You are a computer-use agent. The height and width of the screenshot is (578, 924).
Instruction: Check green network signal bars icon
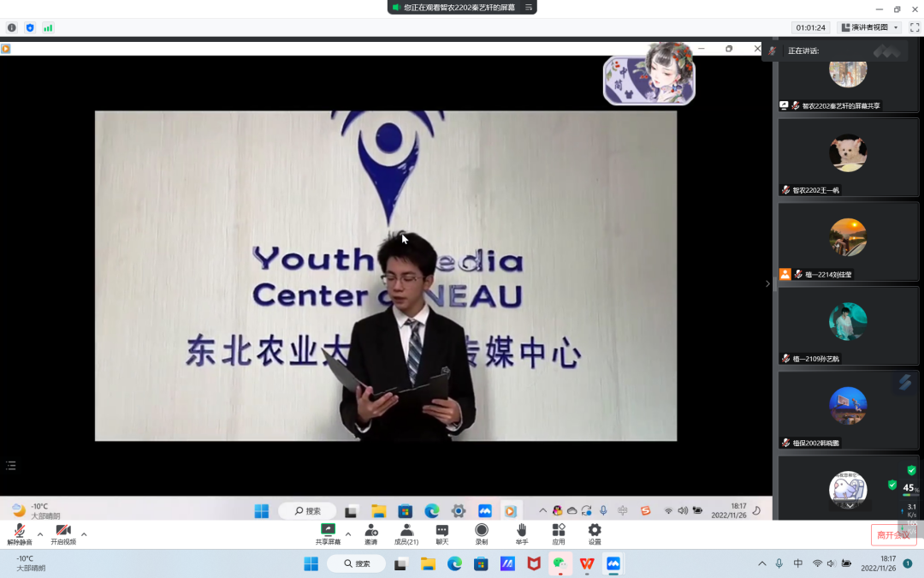[48, 27]
